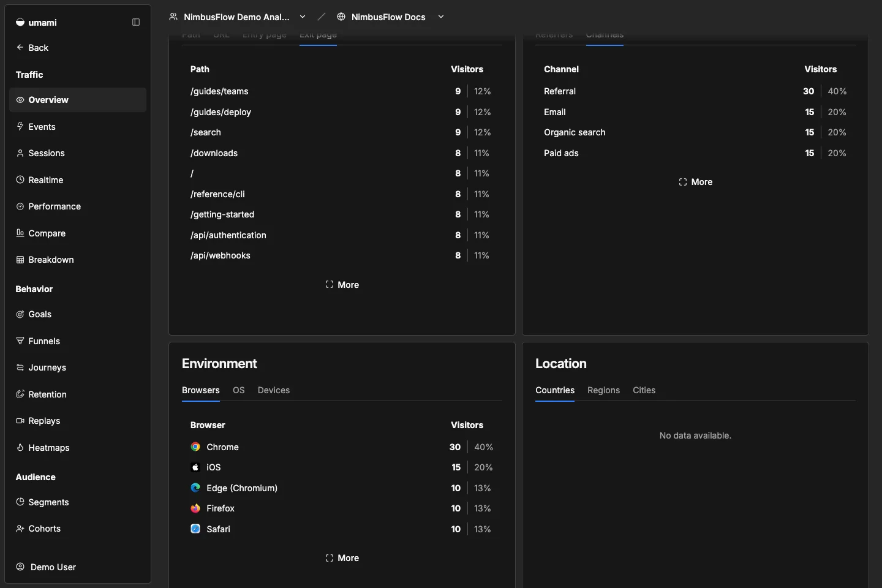Viewport: 882px width, 588px height.
Task: Open Events lightning icon
Action: [20, 126]
